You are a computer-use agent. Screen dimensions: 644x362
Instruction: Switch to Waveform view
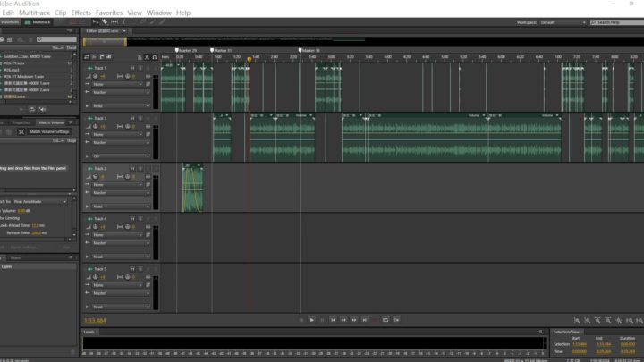point(11,21)
